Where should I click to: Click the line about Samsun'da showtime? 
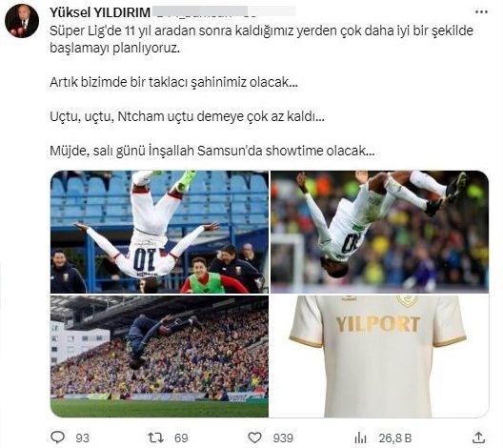point(212,151)
